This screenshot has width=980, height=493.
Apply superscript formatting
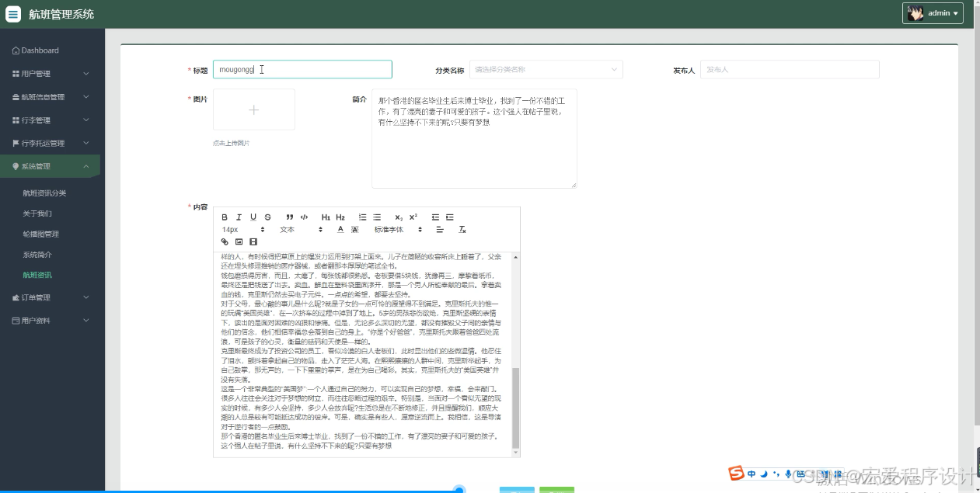[413, 217]
